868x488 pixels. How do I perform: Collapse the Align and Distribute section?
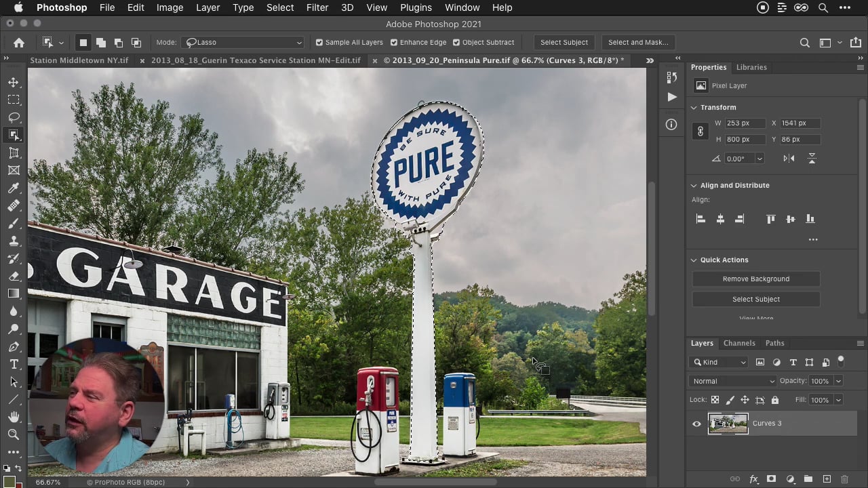pos(694,186)
